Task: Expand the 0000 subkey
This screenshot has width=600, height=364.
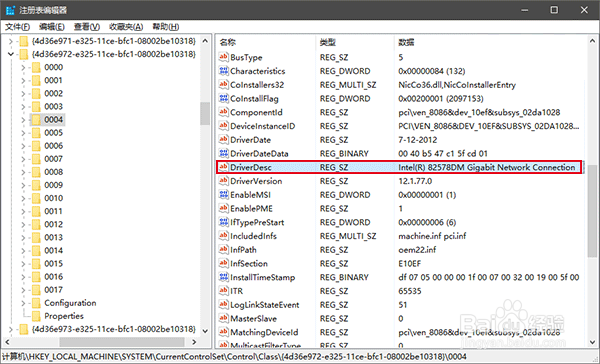Action: (23, 68)
